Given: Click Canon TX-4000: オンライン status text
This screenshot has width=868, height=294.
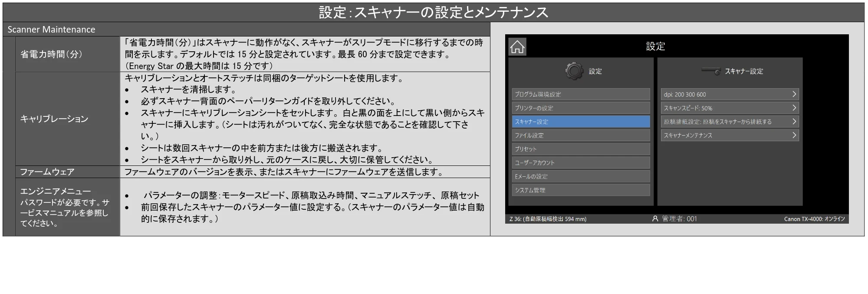Looking at the screenshot, I should [814, 219].
